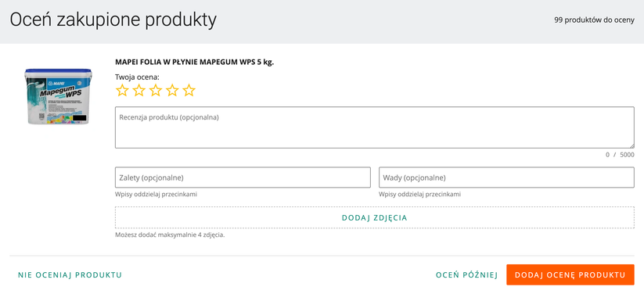Select the second rating star
The image size is (644, 294).
click(x=139, y=91)
